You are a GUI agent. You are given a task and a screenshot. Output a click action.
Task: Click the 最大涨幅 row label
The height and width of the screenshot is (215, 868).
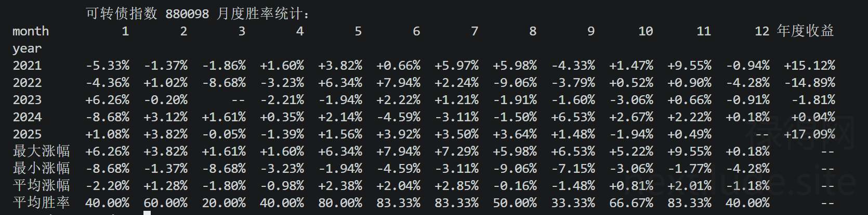[x=41, y=151]
